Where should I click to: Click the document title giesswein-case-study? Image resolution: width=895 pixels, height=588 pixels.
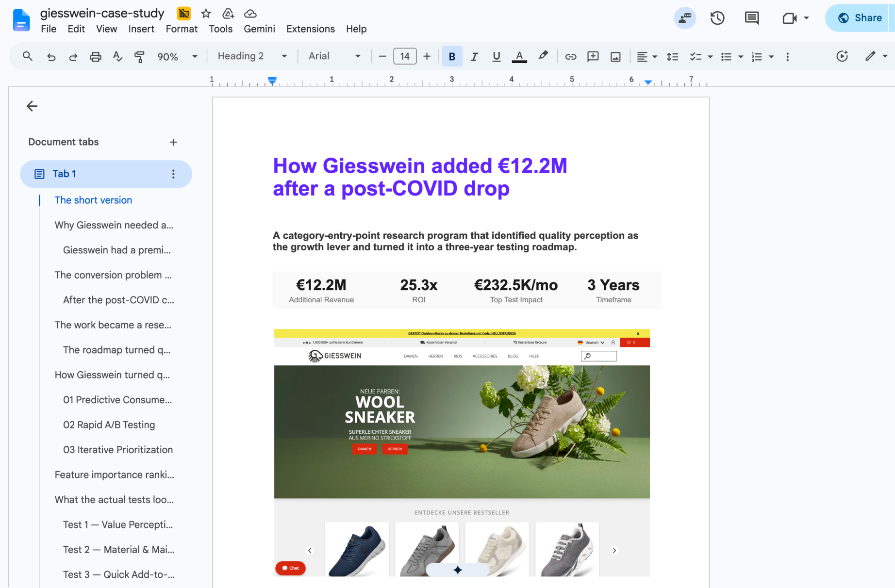(x=102, y=13)
